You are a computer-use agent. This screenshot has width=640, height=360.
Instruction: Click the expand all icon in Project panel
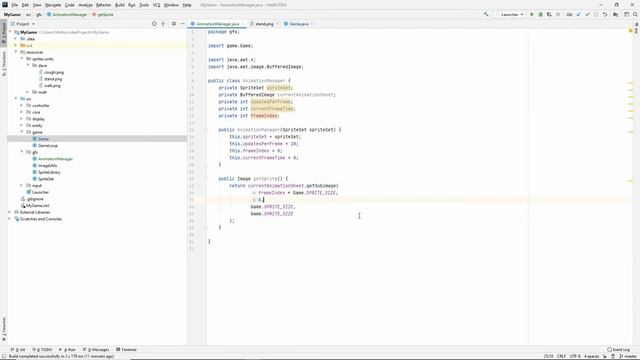(x=163, y=24)
